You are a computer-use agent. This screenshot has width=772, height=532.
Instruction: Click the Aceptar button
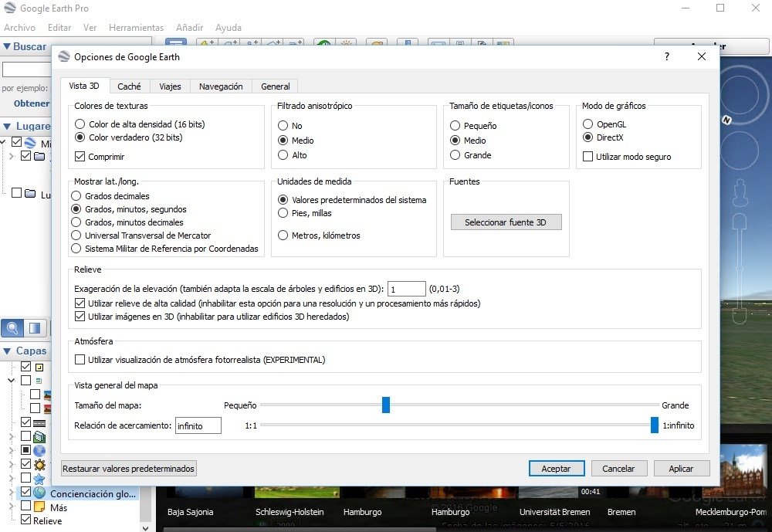point(557,469)
